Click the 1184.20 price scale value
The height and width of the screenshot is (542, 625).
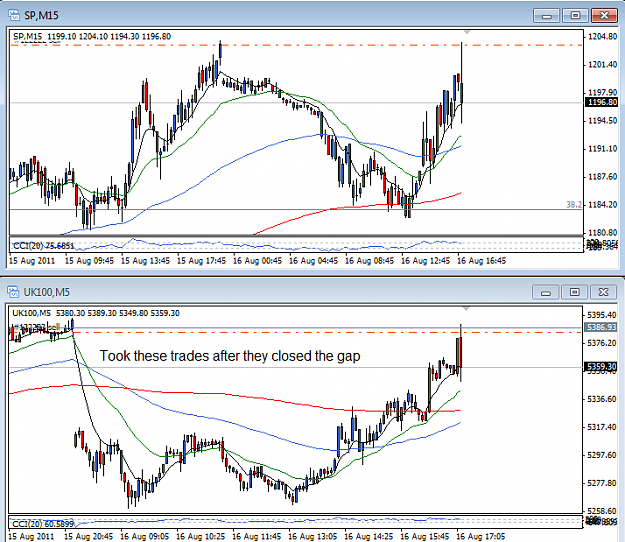602,204
